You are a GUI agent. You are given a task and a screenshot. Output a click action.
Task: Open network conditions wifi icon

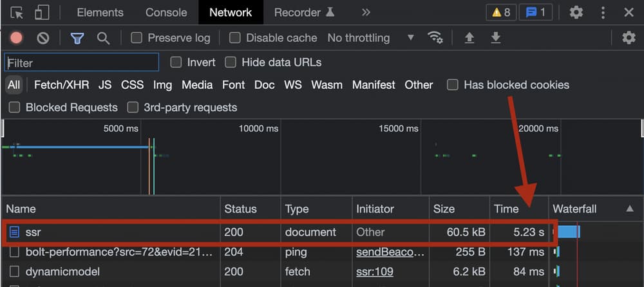click(435, 38)
